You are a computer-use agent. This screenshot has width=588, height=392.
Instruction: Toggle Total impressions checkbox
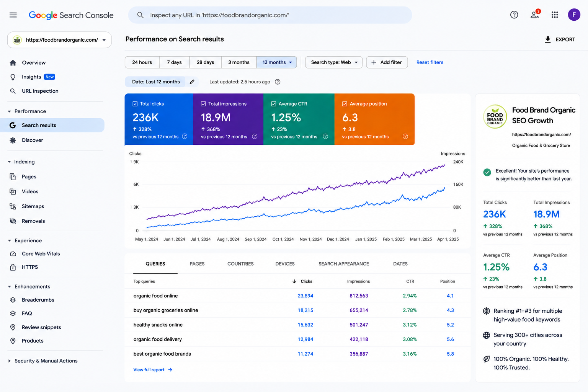[203, 104]
